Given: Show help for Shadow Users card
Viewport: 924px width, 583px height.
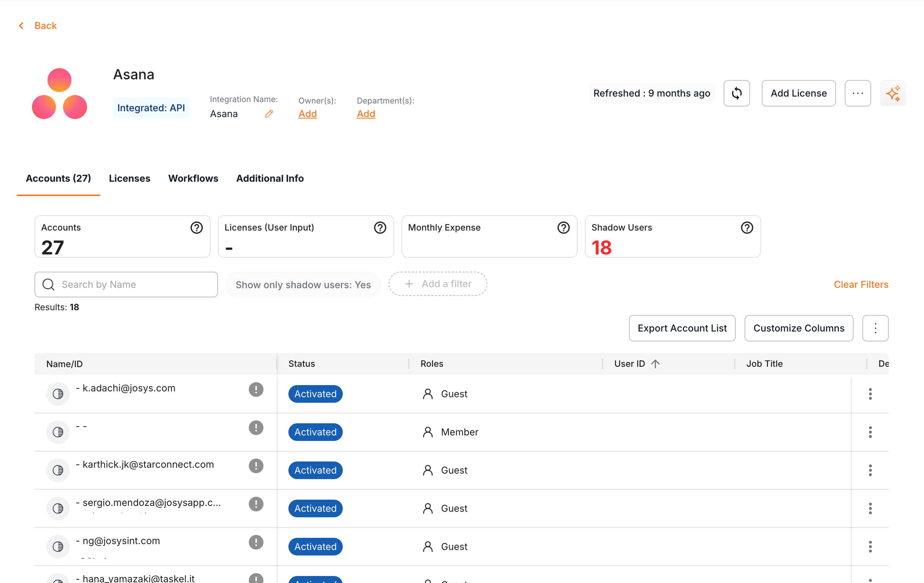Looking at the screenshot, I should click(x=747, y=228).
